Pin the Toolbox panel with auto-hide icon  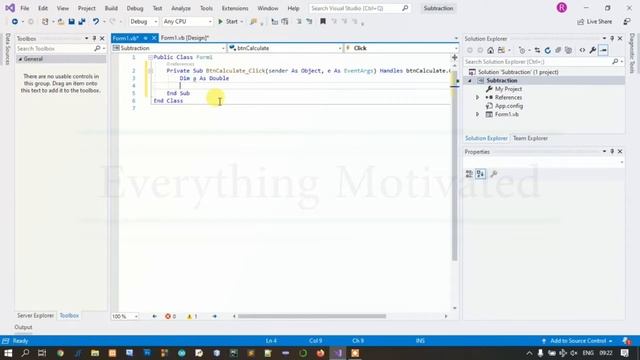[94, 38]
